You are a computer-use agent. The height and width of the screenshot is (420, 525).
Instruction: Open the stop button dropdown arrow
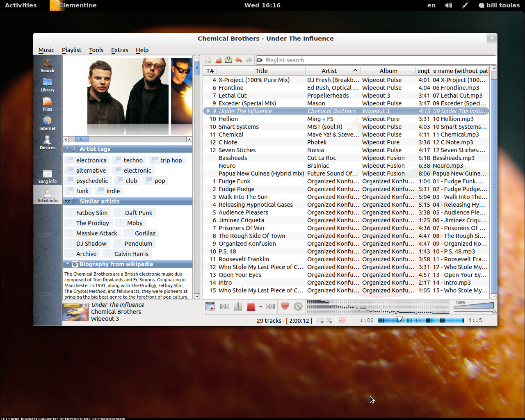260,306
